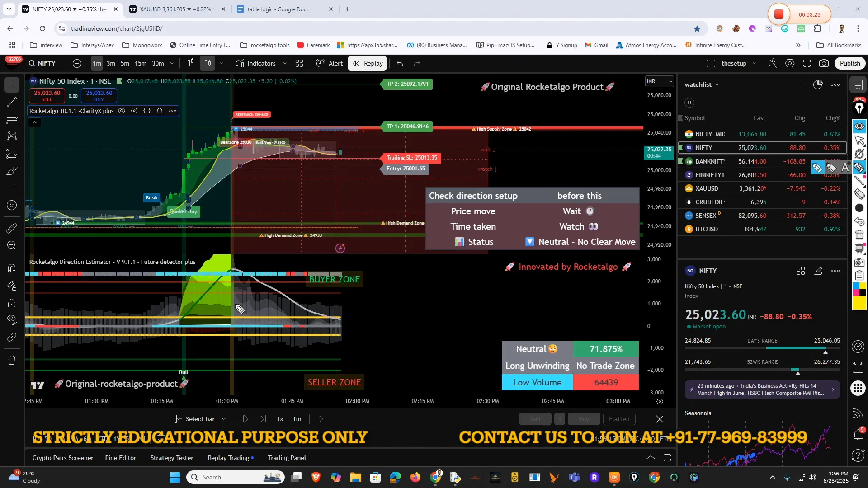Viewport: 868px width, 488px height.
Task: Open the Pine Editor tab
Action: (x=120, y=458)
